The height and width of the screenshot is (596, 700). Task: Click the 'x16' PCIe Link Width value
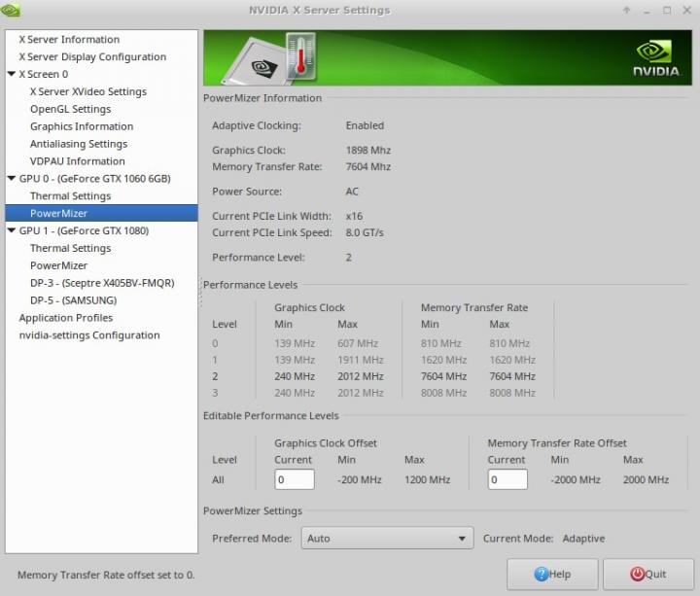[354, 216]
